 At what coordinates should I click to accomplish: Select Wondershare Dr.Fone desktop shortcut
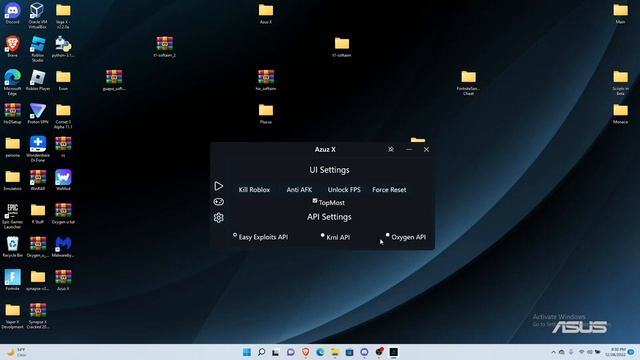(37, 149)
